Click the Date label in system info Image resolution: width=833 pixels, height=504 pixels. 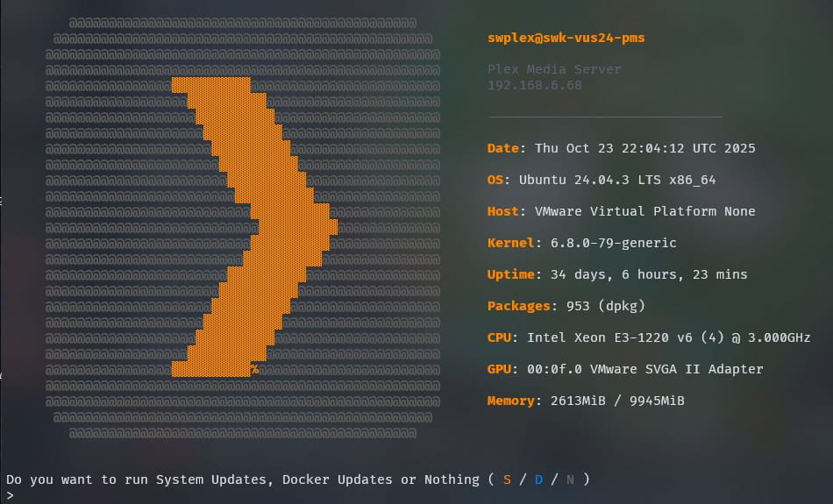[x=505, y=148]
